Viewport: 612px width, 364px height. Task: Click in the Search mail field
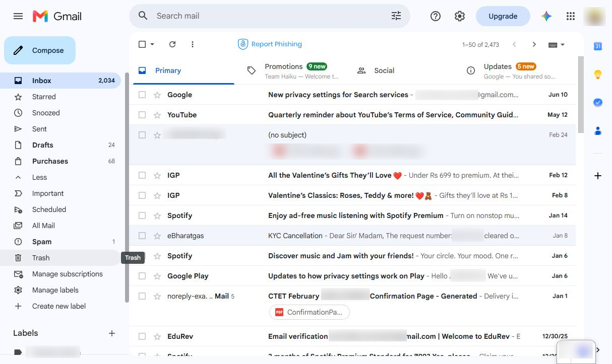coord(270,16)
